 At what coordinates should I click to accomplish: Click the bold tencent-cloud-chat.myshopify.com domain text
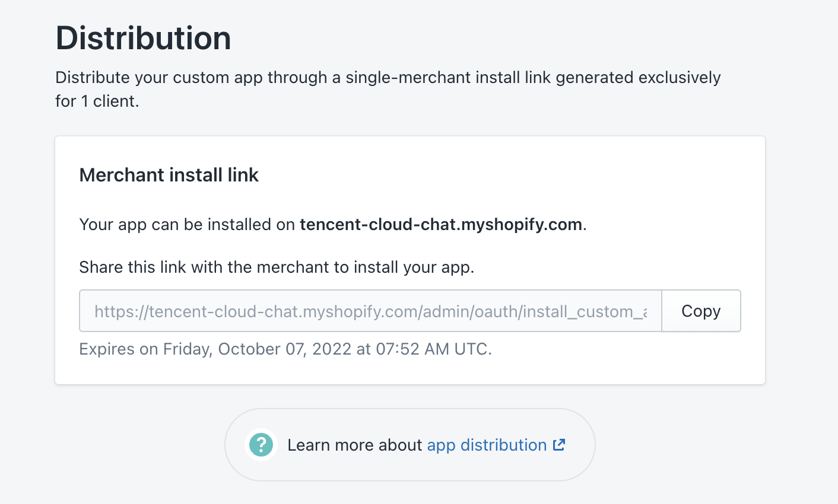click(x=441, y=225)
